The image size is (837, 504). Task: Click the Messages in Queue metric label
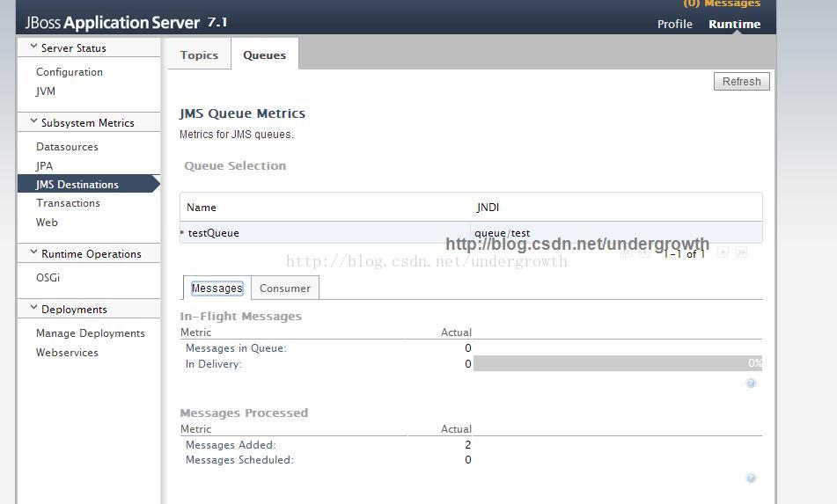tap(236, 348)
